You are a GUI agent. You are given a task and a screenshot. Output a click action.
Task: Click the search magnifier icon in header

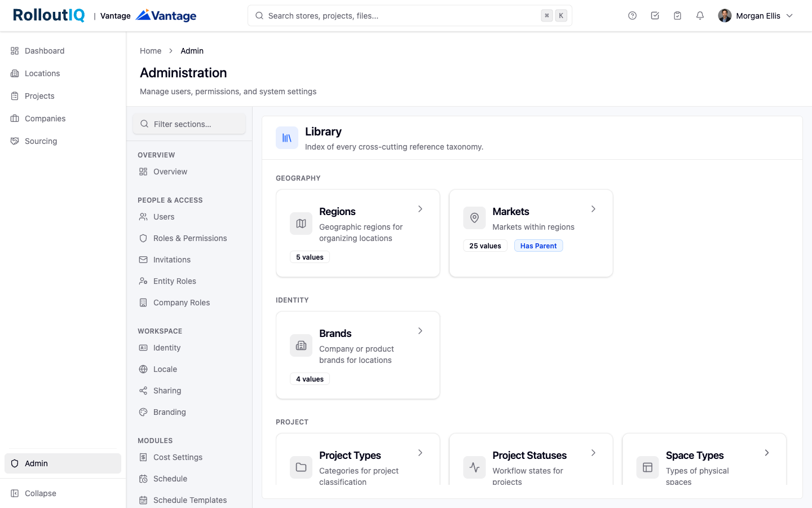(x=259, y=16)
